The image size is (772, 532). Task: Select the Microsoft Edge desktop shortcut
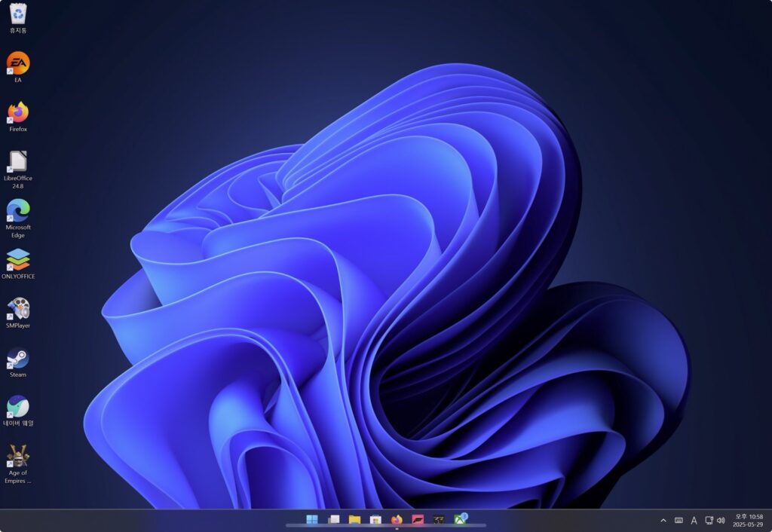coord(18,219)
